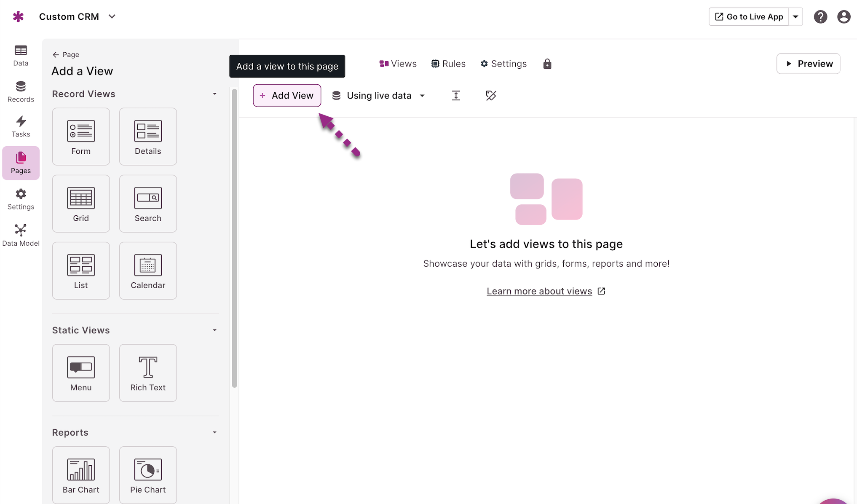Toggle the vertical spacing icon

pos(456,96)
